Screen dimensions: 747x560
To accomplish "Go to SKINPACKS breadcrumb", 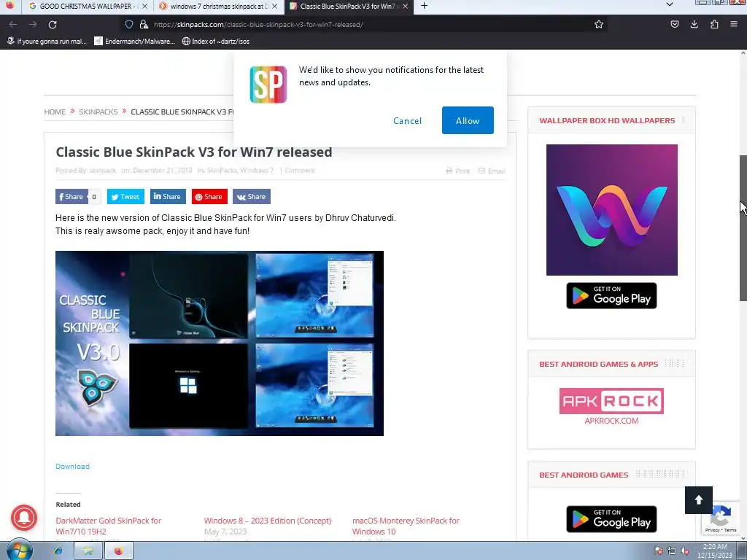I will click(98, 112).
